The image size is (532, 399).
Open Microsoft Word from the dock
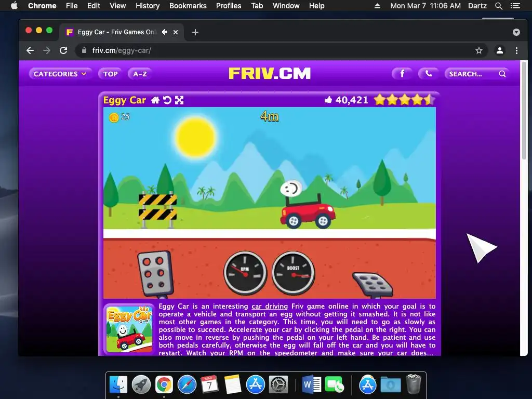312,385
